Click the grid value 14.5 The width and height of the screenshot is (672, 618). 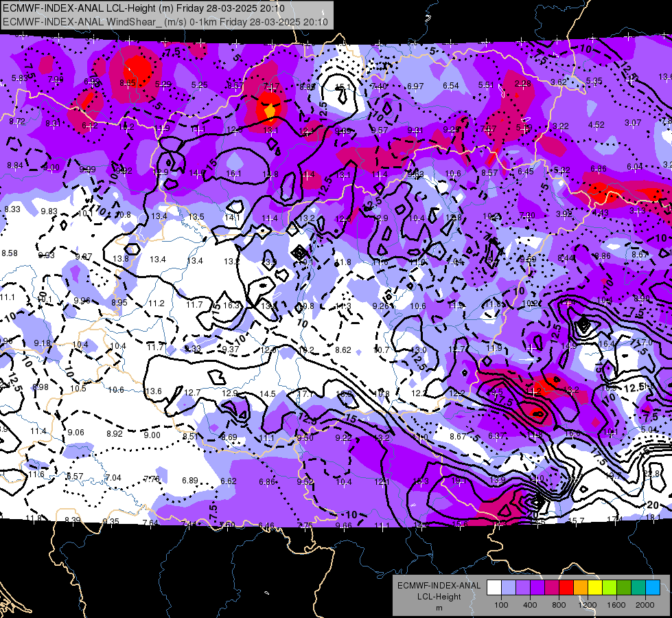click(268, 393)
